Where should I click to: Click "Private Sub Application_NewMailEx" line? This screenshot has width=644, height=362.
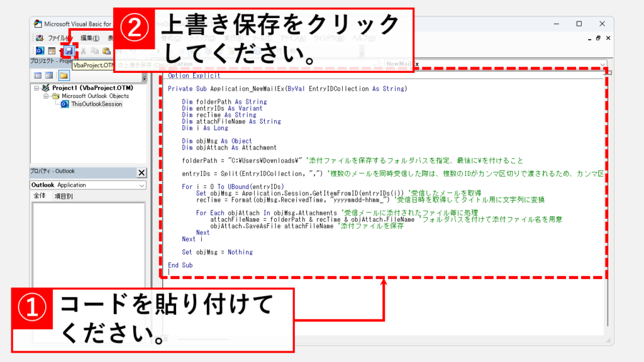coord(287,89)
